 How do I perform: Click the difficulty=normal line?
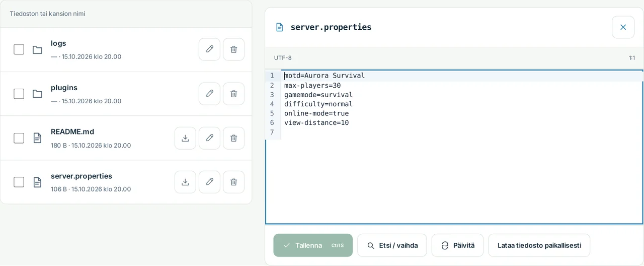tap(318, 104)
